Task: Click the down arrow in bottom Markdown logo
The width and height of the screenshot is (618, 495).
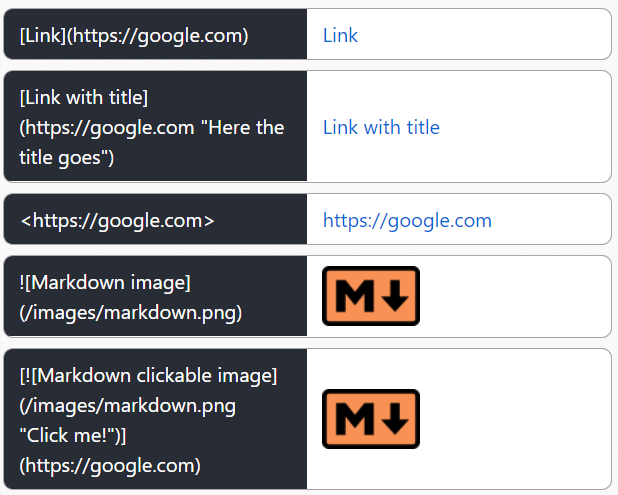Action: 395,419
